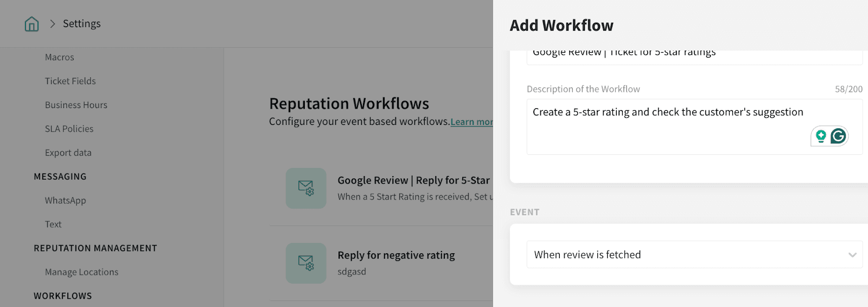Click the breadcrumb chevron before Settings

(53, 24)
